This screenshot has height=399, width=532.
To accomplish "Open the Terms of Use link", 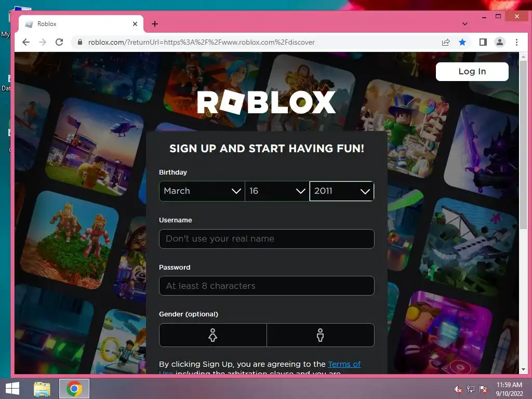I will tap(344, 364).
